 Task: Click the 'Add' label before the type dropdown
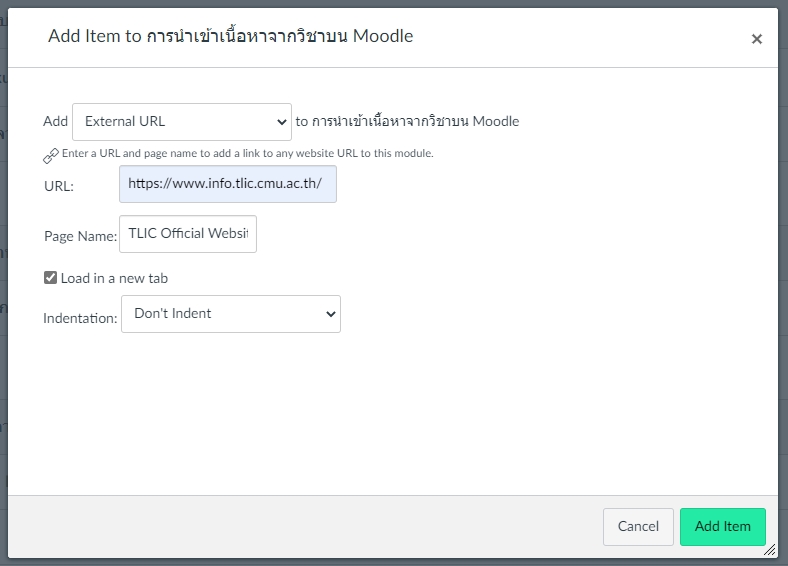55,122
